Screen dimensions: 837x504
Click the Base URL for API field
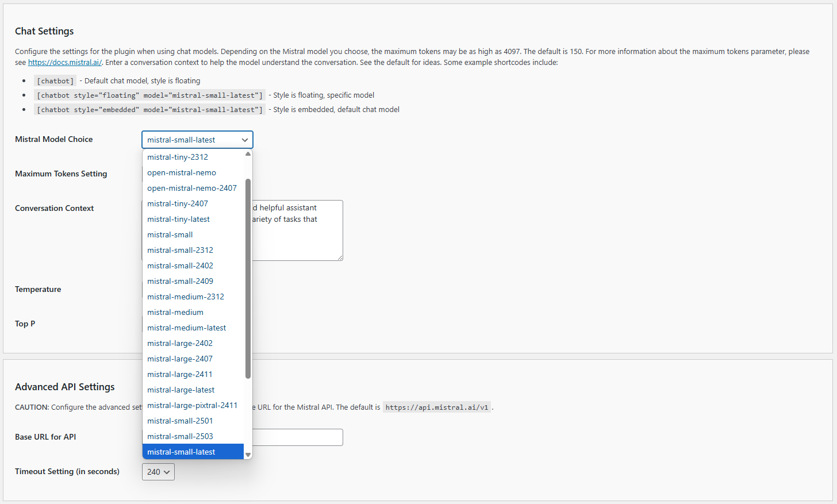coord(297,437)
